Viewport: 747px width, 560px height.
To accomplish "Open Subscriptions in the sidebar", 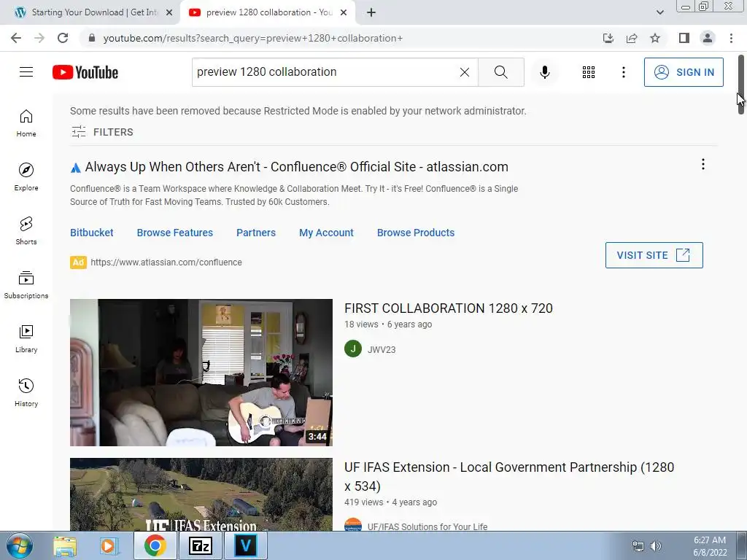I will pyautogui.click(x=26, y=284).
